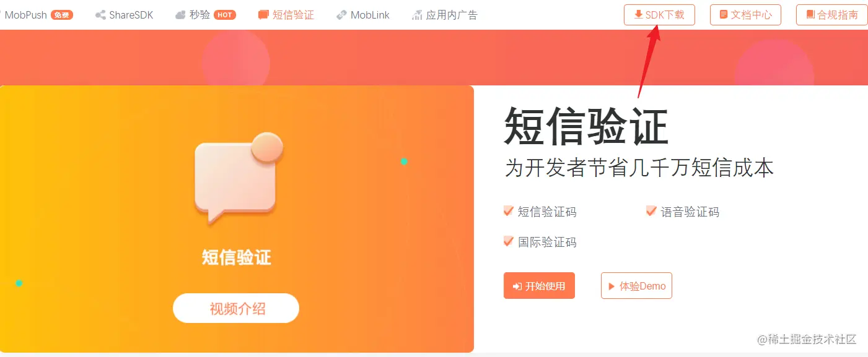Toggle the 语音验证码 checkbox
This screenshot has width=868, height=357.
point(651,211)
